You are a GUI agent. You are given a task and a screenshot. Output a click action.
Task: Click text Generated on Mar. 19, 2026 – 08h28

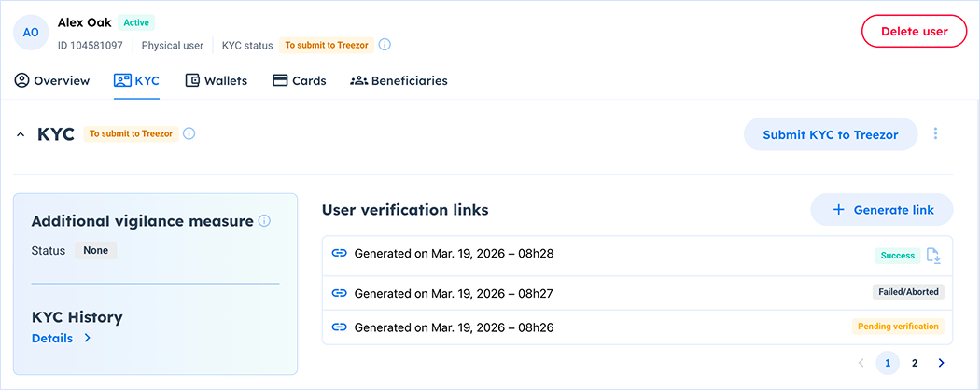454,254
